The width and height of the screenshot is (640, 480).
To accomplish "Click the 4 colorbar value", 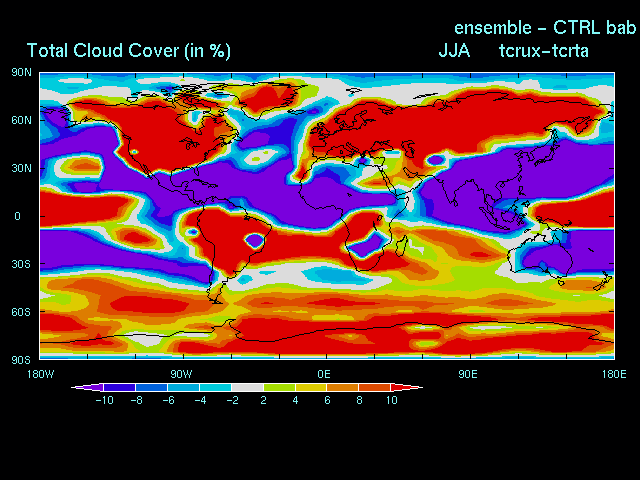I will [x=295, y=400].
